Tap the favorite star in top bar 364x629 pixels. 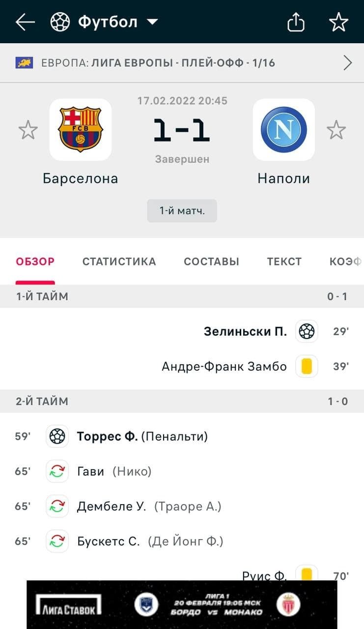point(338,22)
